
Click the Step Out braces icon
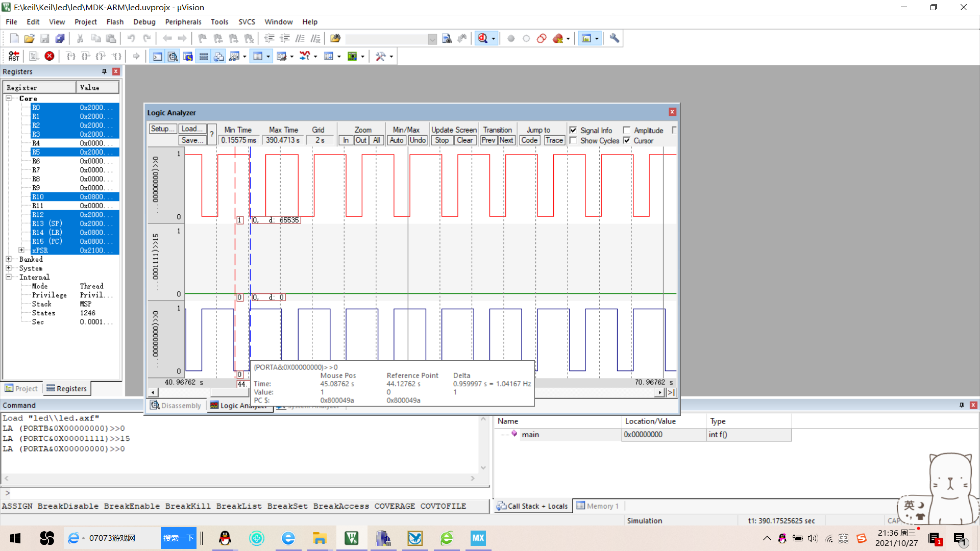pyautogui.click(x=102, y=56)
